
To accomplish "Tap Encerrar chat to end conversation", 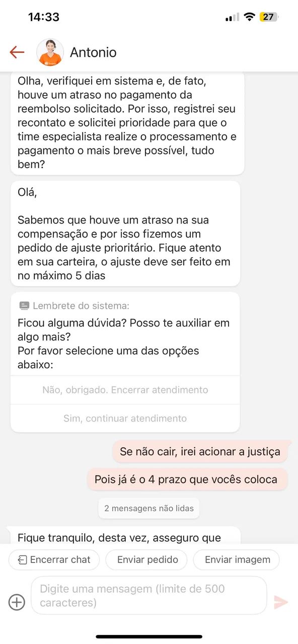I will 54,559.
